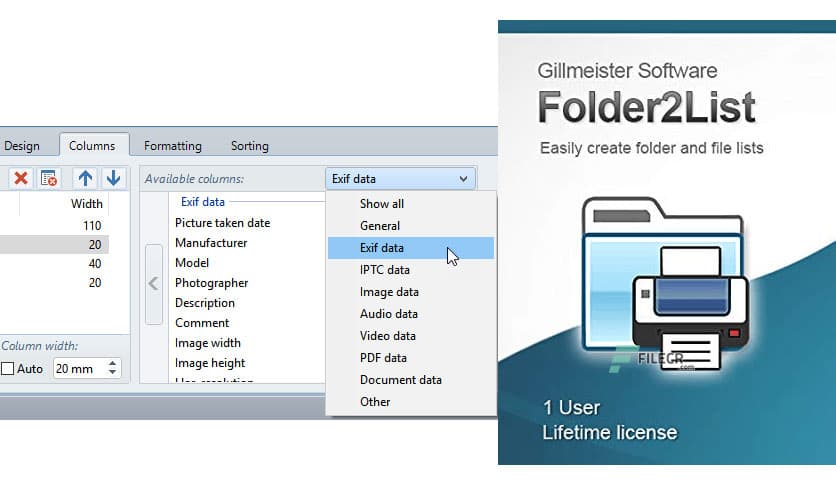The height and width of the screenshot is (484, 836).
Task: Select Description in available columns
Action: click(x=205, y=303)
